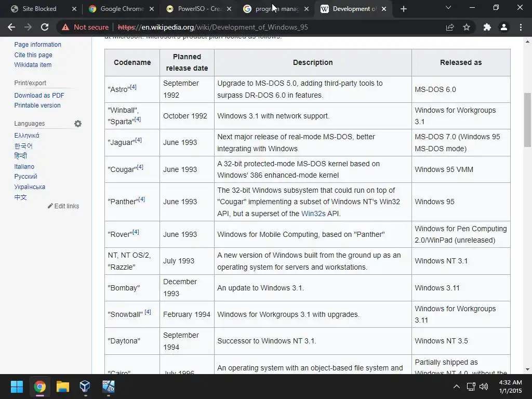Viewport: 532px width, 399px height.
Task: Open the network status tray icon
Action: [x=471, y=387]
